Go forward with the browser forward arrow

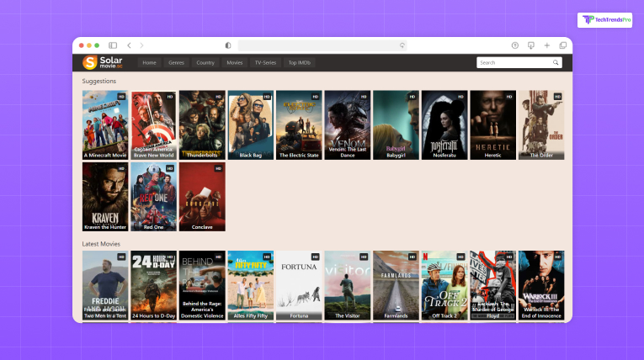tap(141, 45)
